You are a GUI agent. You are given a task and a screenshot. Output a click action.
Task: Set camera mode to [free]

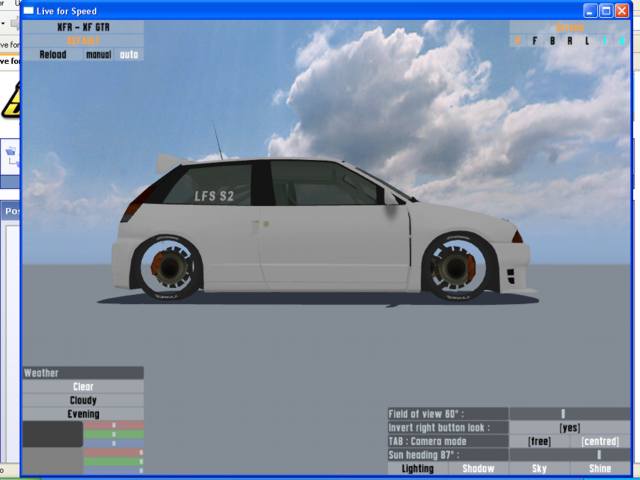click(539, 441)
